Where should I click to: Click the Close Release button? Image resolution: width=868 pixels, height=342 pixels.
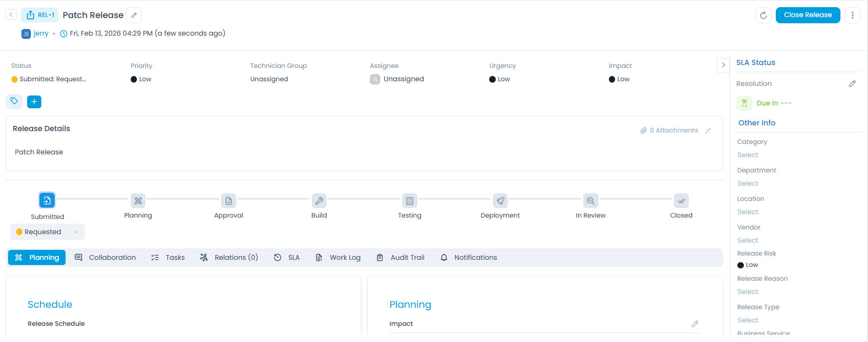click(x=807, y=15)
